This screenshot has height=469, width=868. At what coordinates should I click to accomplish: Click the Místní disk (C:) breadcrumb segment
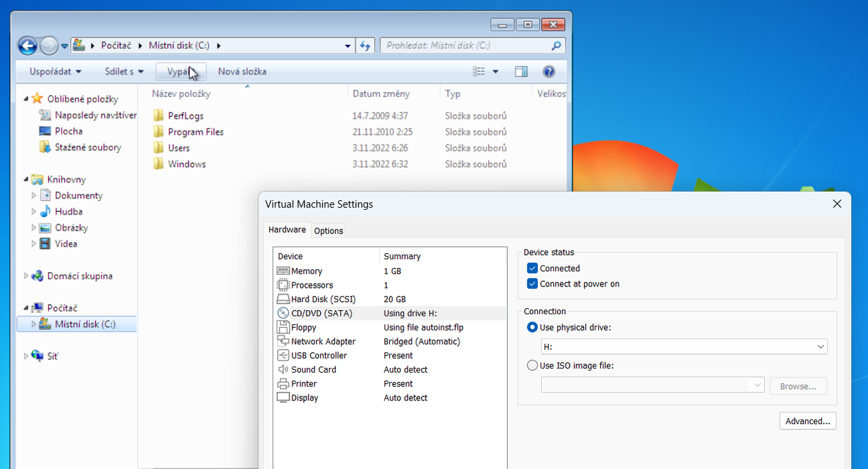point(180,45)
